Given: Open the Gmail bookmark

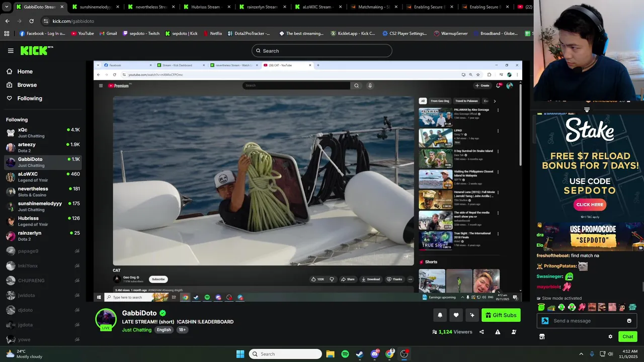Looking at the screenshot, I should coord(108,34).
